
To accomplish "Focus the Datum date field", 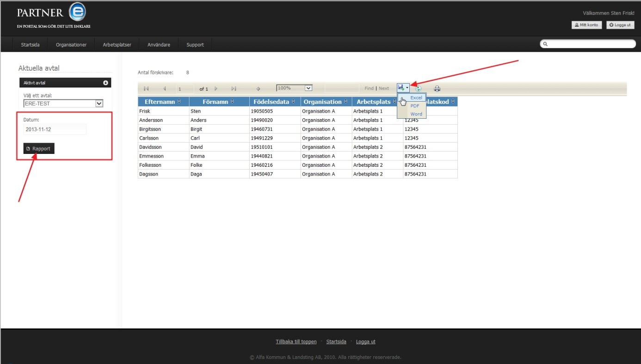I will tap(55, 129).
